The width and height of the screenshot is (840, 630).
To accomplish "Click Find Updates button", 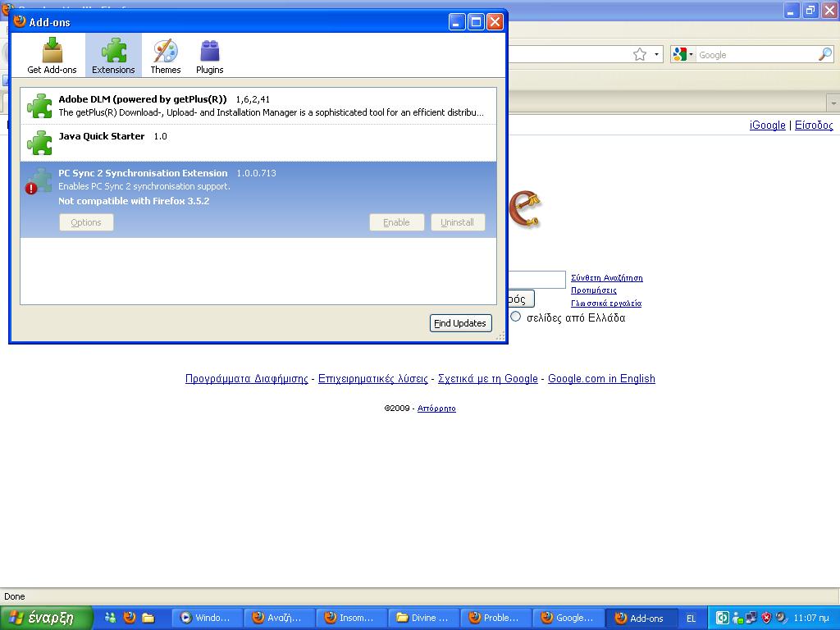I will point(461,323).
